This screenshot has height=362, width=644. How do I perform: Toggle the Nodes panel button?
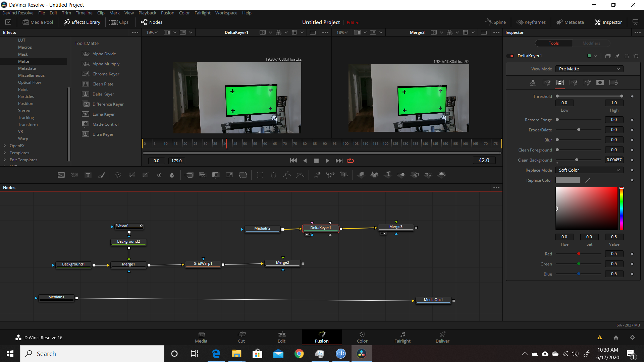[x=152, y=22]
